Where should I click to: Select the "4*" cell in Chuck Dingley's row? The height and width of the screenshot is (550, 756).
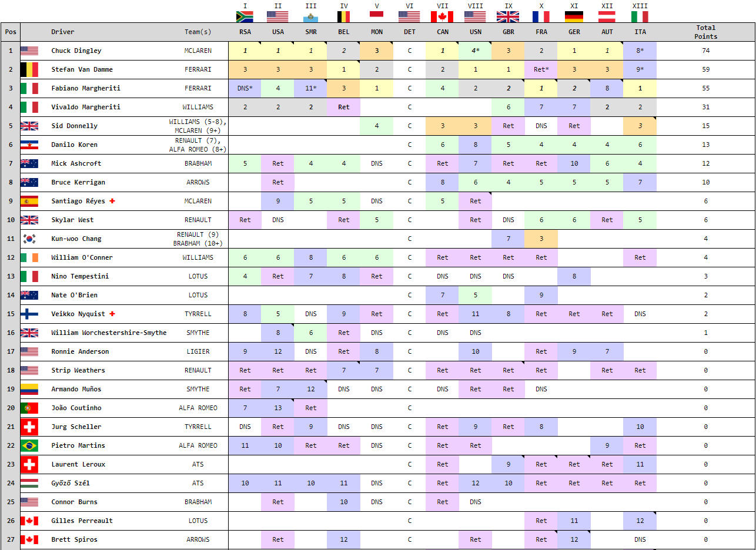[476, 51]
